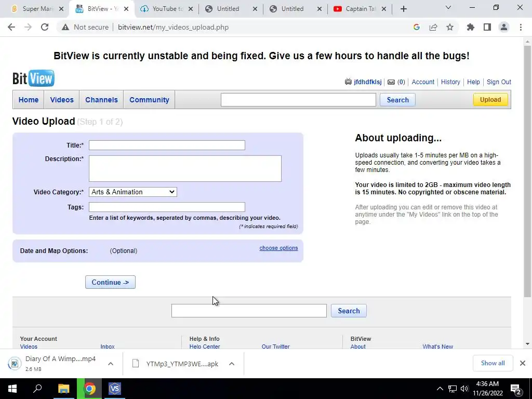This screenshot has width=532, height=399.
Task: Click the TV channel icon beside jfdhdfklsj
Action: point(348,82)
